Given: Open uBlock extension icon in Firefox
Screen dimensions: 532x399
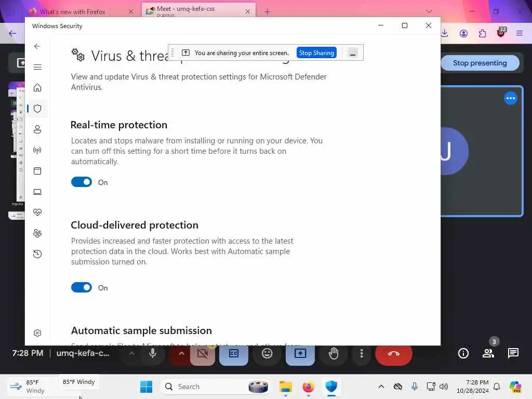Looking at the screenshot, I should click(501, 33).
